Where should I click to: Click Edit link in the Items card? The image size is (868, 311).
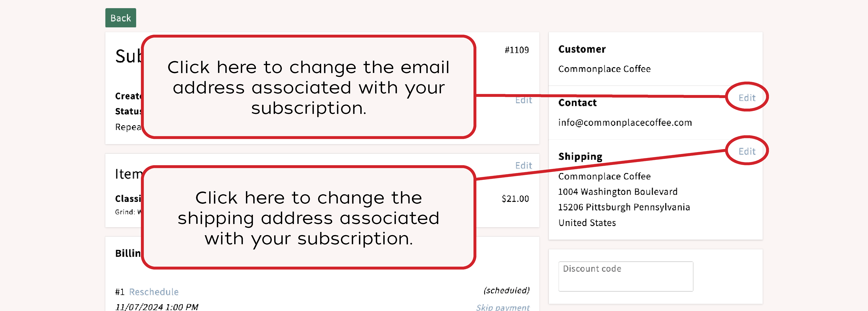click(523, 165)
